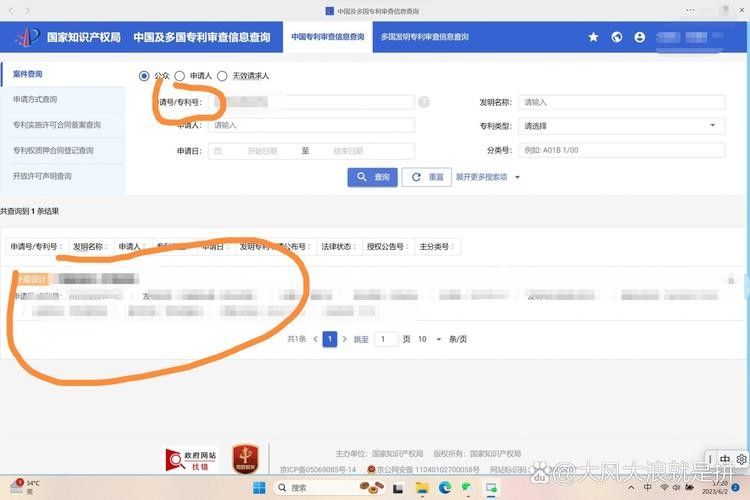This screenshot has width=750, height=500.
Task: Select the 无效请求人 radio button
Action: [222, 76]
